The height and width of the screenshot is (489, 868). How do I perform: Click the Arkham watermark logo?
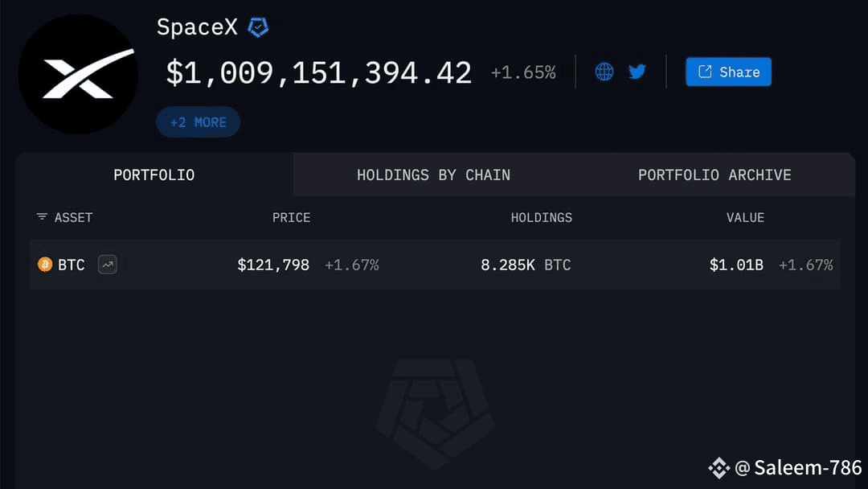(x=435, y=413)
